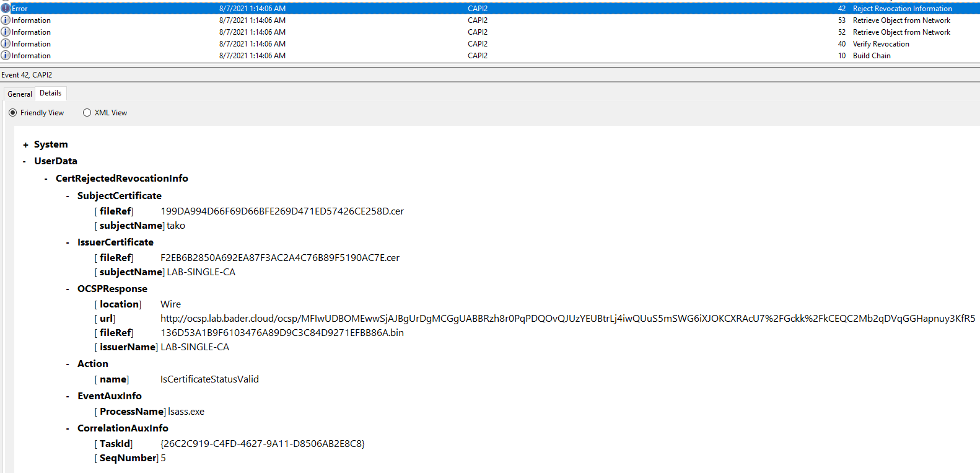The height and width of the screenshot is (473, 980).
Task: Expand the System node
Action: (25, 145)
